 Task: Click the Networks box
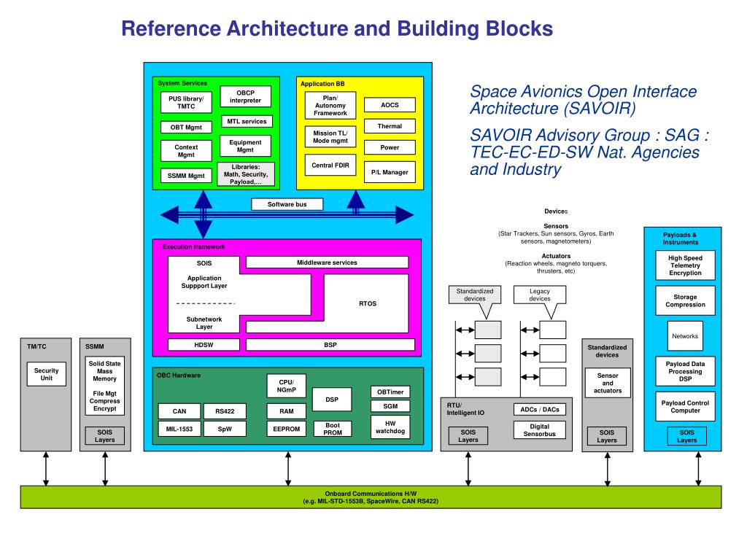pos(685,336)
